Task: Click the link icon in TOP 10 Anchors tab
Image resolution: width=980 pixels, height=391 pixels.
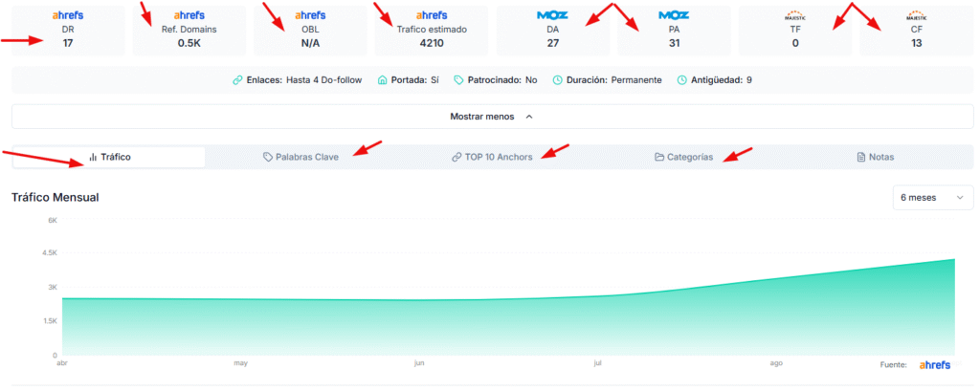Action: coord(457,157)
